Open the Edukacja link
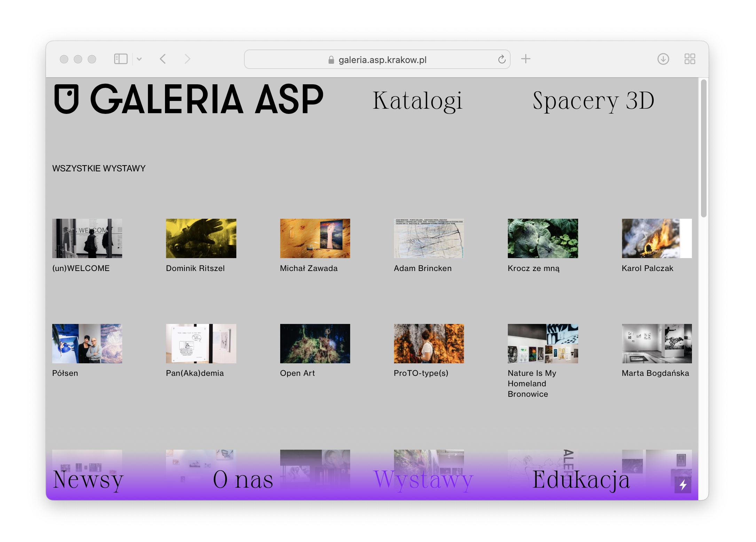The height and width of the screenshot is (542, 756). 581,479
